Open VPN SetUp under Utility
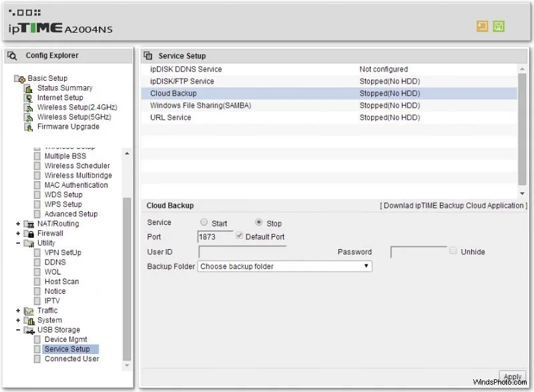The image size is (534, 392). click(63, 252)
